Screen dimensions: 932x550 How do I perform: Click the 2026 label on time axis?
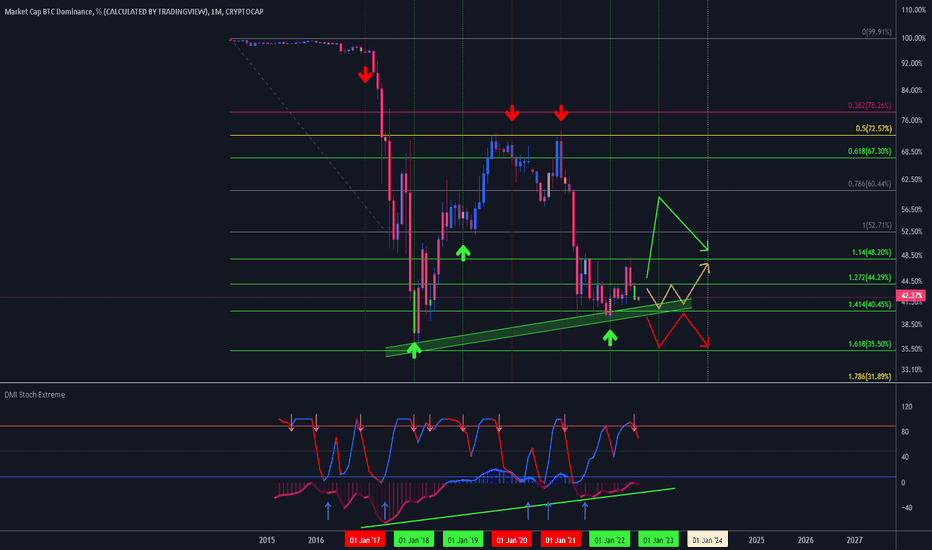click(x=805, y=540)
